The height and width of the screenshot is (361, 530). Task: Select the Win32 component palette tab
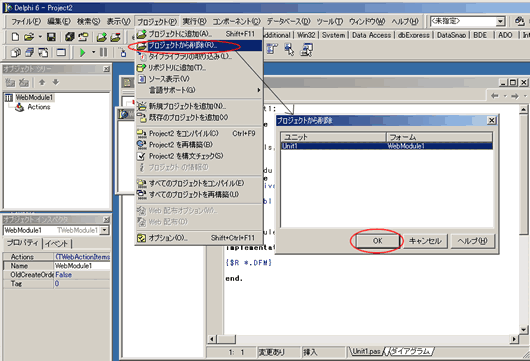coord(306,35)
